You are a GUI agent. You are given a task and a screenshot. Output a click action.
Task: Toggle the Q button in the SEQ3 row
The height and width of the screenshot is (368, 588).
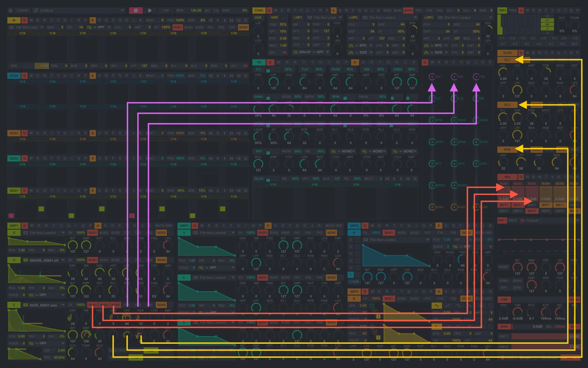[24, 133]
